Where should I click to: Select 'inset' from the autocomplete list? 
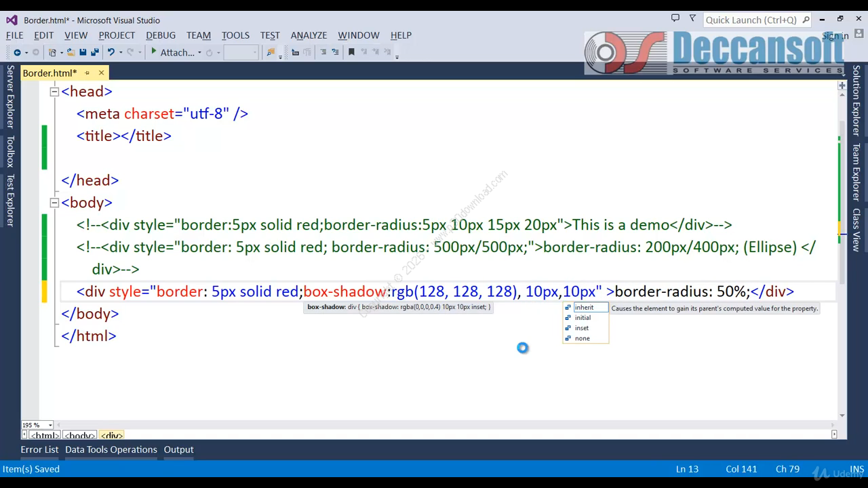coord(582,328)
